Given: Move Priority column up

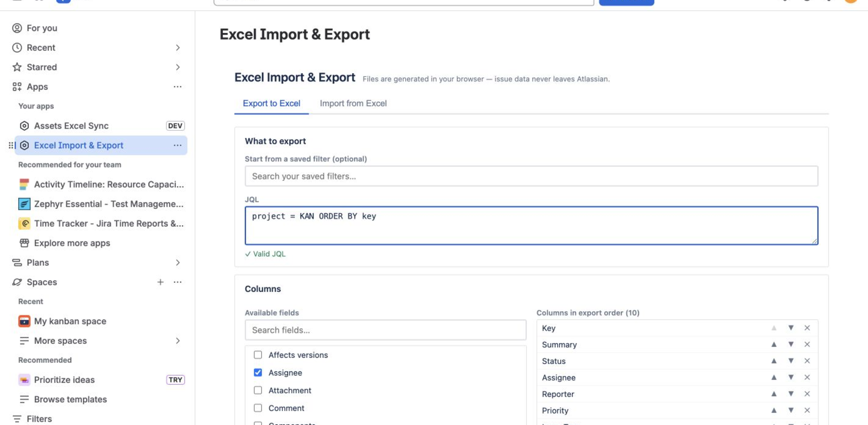Looking at the screenshot, I should point(774,410).
